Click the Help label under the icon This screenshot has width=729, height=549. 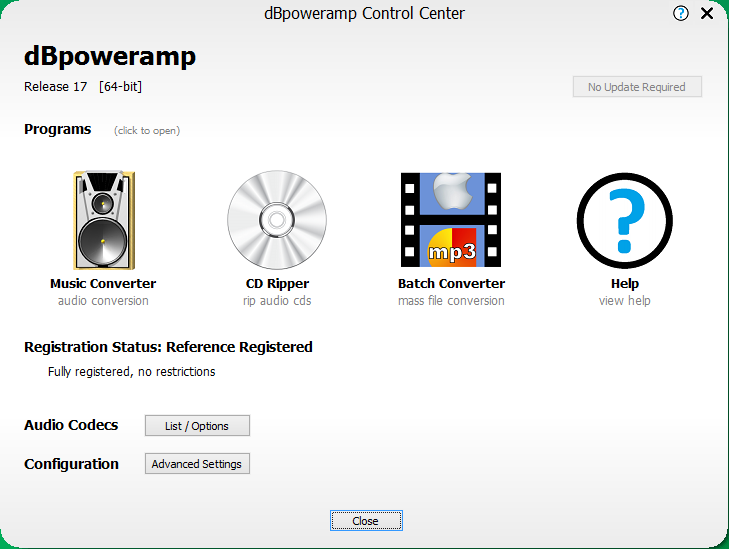[625, 284]
